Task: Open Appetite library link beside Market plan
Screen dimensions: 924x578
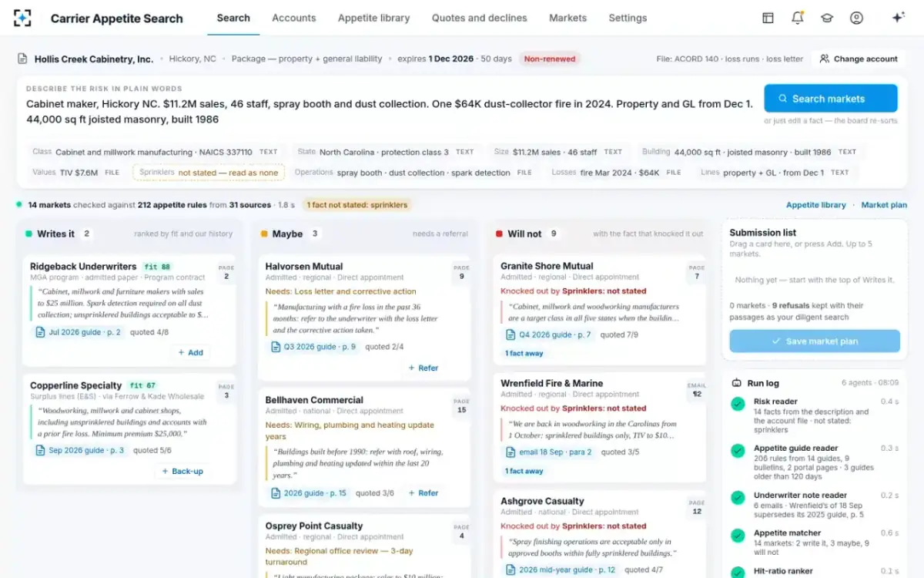Action: [816, 205]
